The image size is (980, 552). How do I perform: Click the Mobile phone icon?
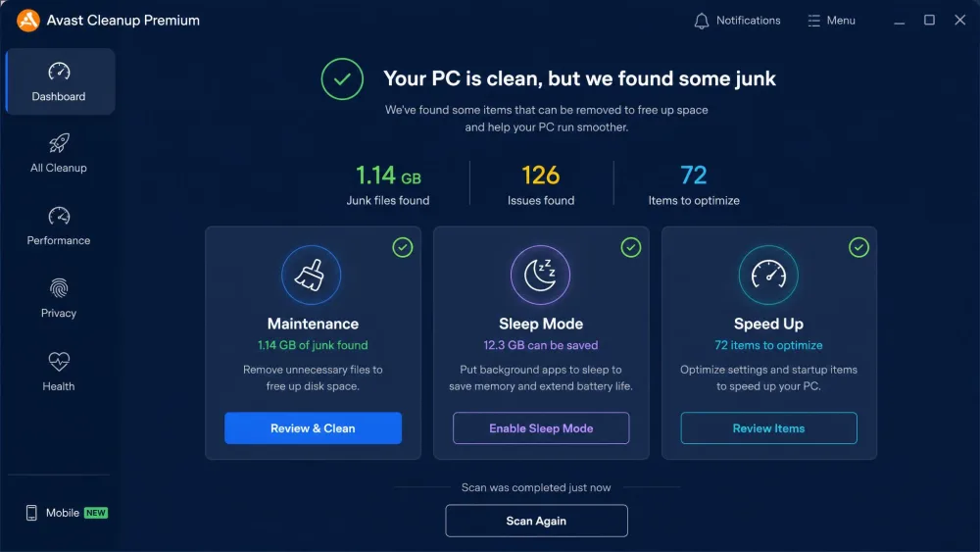(31, 513)
